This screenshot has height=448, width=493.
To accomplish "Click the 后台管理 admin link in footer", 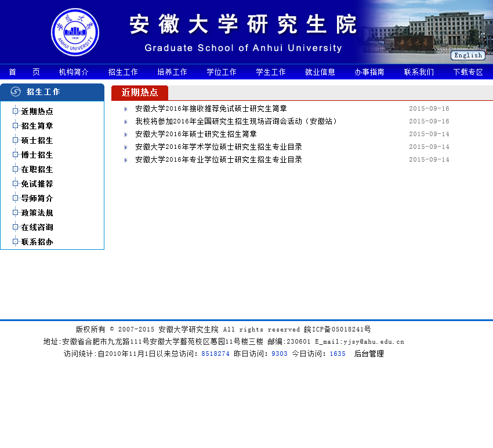I will click(x=369, y=354).
